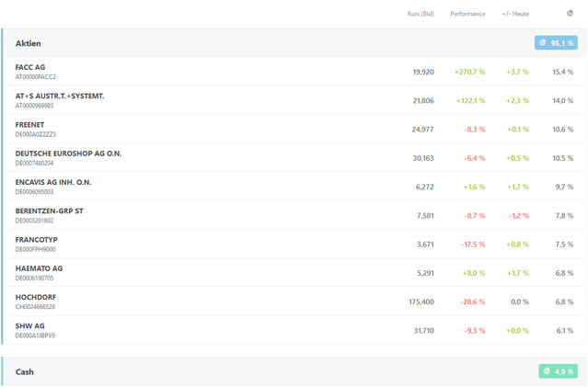Click Deutsche Euroshop weight 10,5 %
This screenshot has height=387, width=588.
(563, 158)
